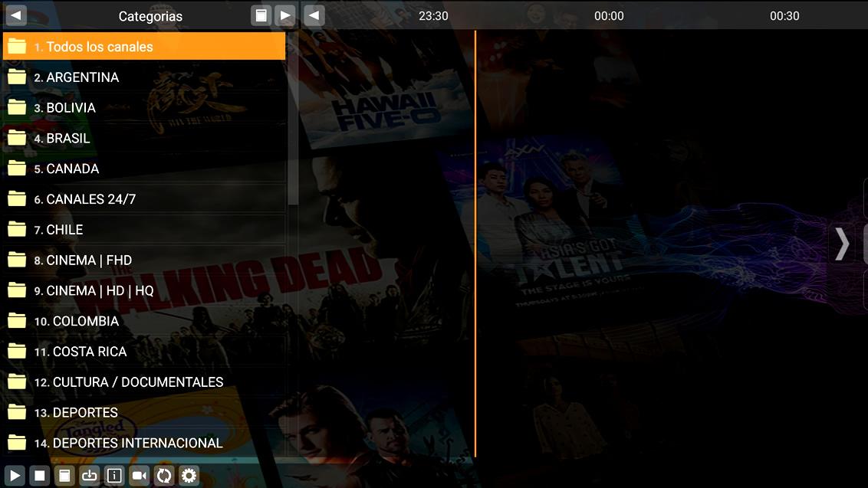This screenshot has height=488, width=868.
Task: Open the channel list icon in bottom toolbar
Action: (64, 475)
